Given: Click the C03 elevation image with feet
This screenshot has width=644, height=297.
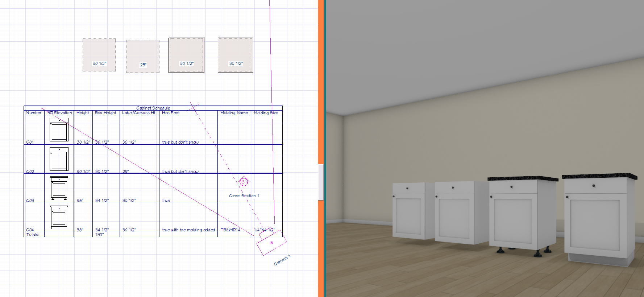Looking at the screenshot, I should click(59, 188).
